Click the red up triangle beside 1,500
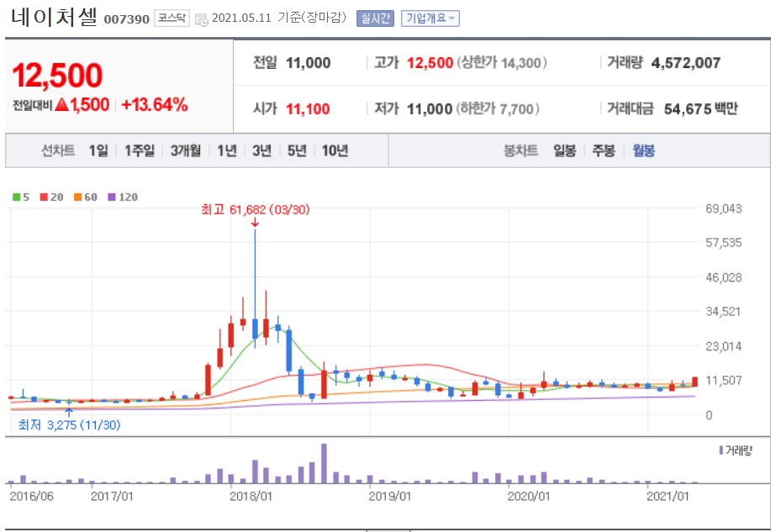 (62, 104)
